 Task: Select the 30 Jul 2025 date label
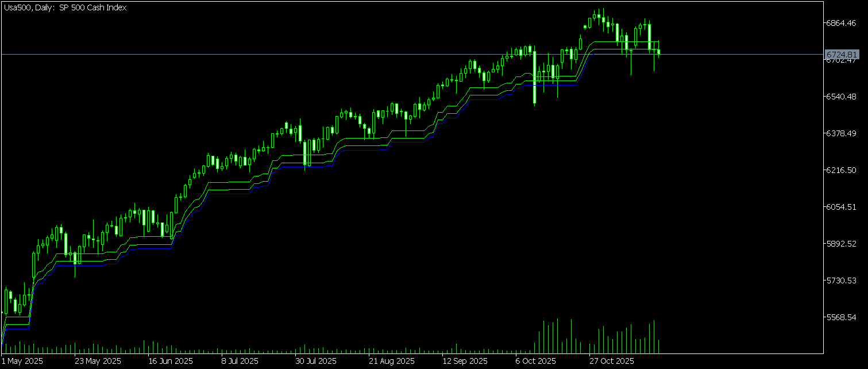tap(316, 362)
